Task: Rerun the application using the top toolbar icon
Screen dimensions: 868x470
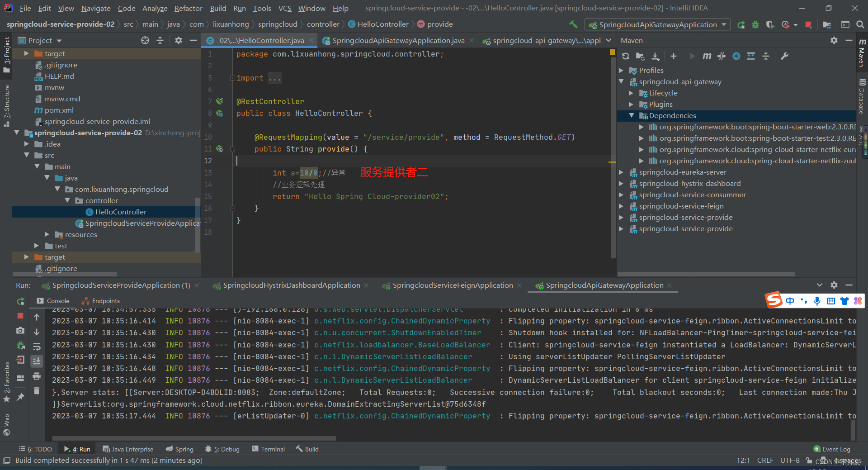Action: tap(741, 25)
